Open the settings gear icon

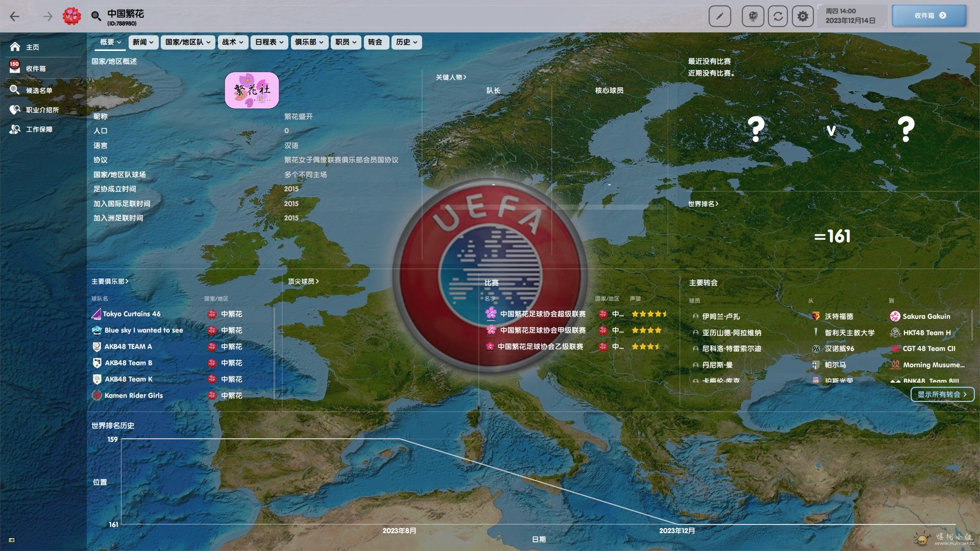tap(802, 16)
